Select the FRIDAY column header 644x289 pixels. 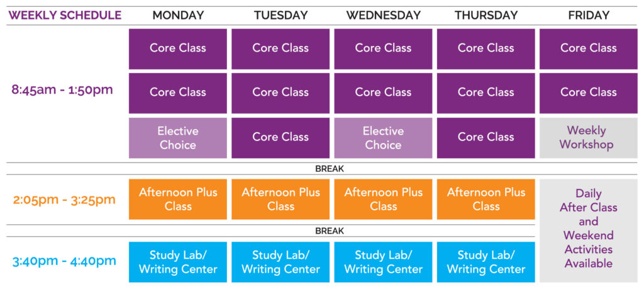588,15
